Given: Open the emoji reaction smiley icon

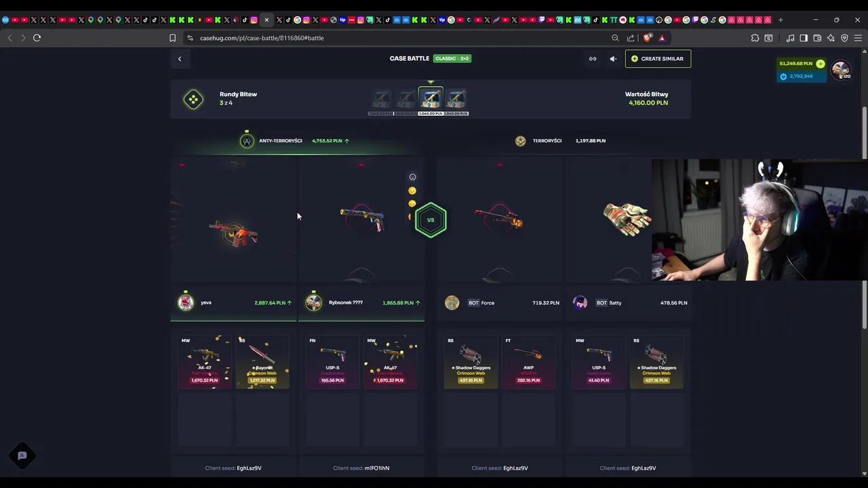Looking at the screenshot, I should tap(412, 177).
